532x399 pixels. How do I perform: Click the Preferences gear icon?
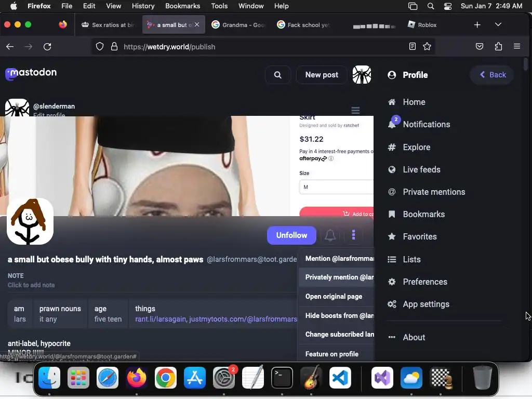coord(392,282)
